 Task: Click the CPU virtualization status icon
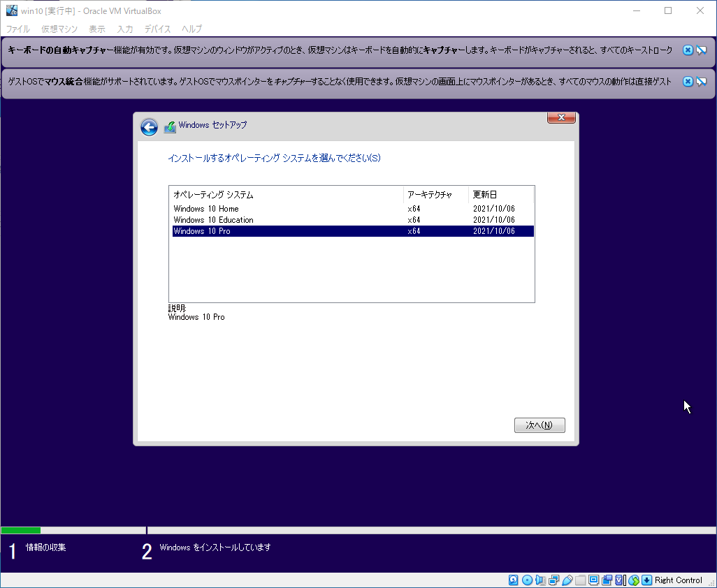pos(620,580)
